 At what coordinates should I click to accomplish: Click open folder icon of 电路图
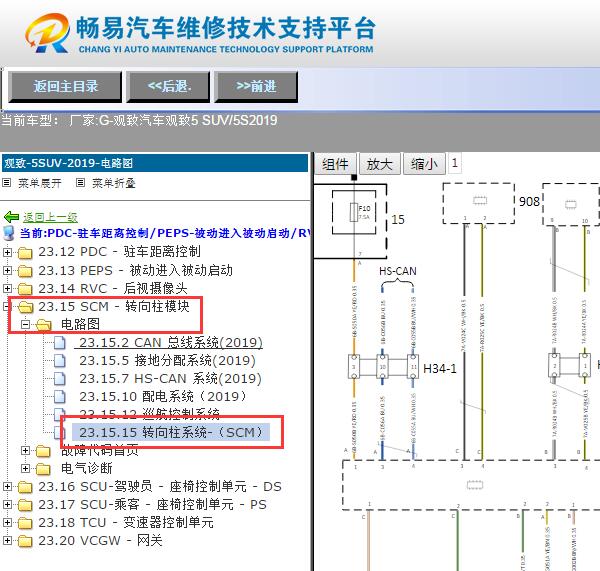coord(44,325)
